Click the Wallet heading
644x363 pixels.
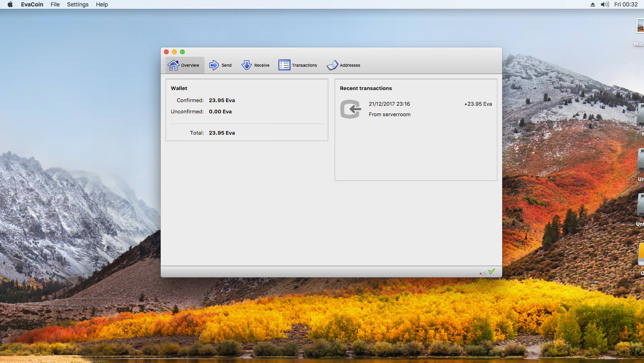tap(179, 88)
